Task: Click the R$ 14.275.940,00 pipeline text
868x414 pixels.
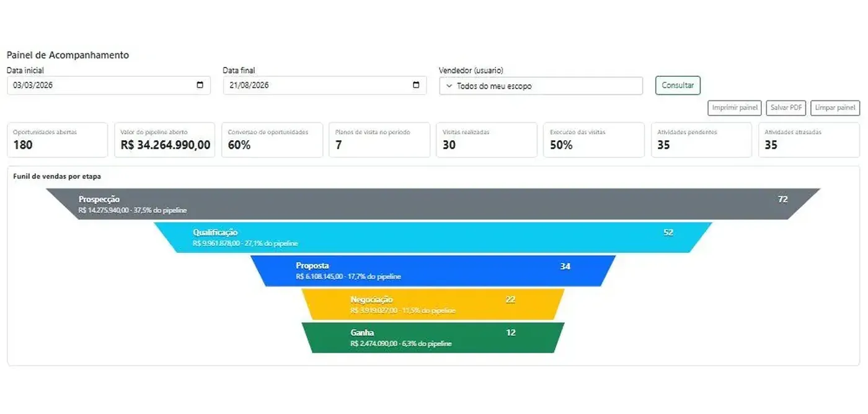Action: click(x=133, y=210)
